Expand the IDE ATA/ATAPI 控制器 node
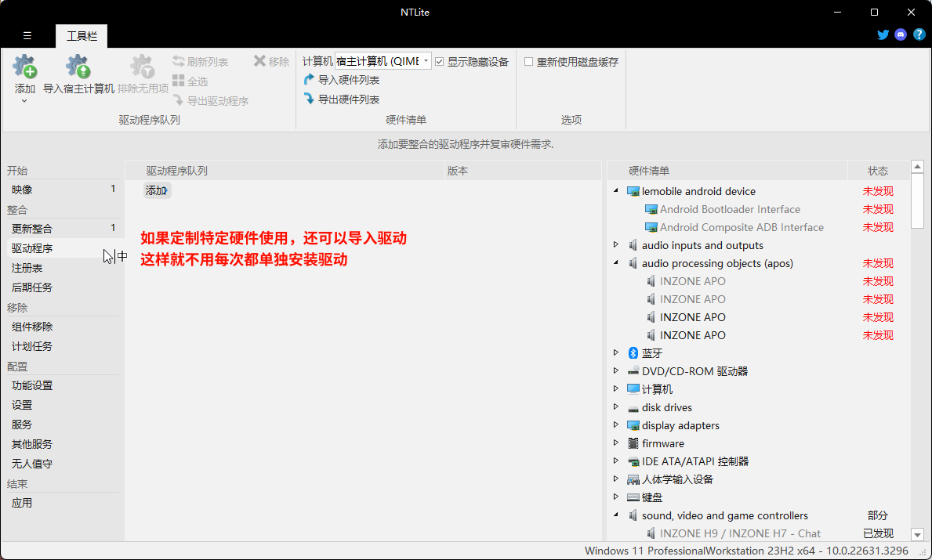Image resolution: width=932 pixels, height=560 pixels. coord(616,461)
